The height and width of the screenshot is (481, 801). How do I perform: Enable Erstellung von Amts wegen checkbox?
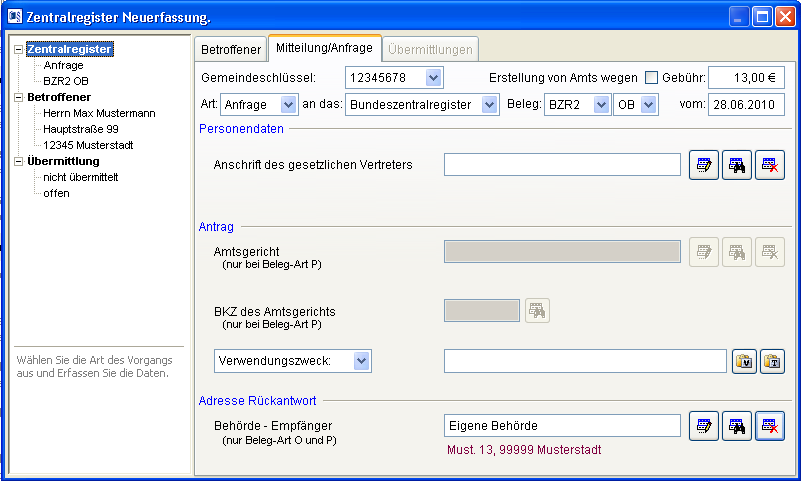652,78
